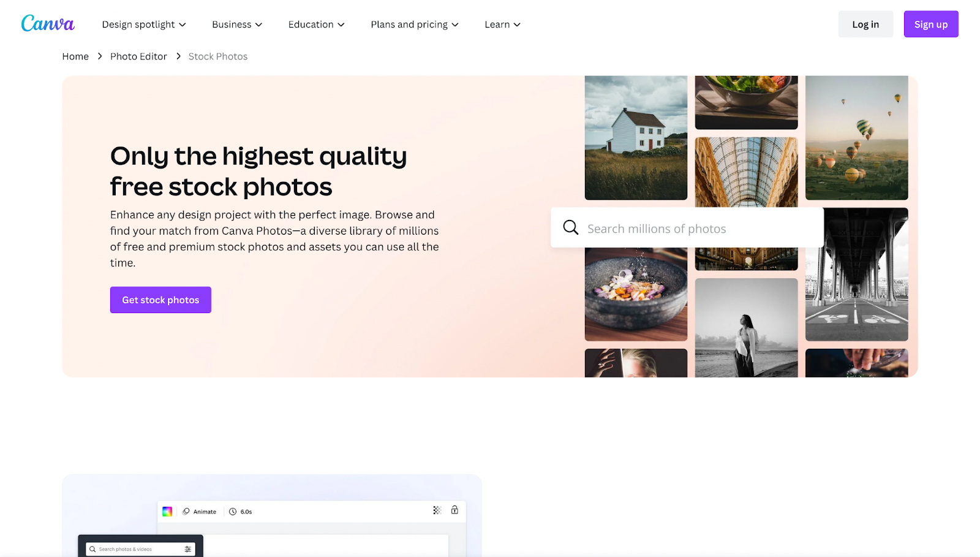Click the Canva logo
This screenshot has height=557, width=980.
point(48,24)
